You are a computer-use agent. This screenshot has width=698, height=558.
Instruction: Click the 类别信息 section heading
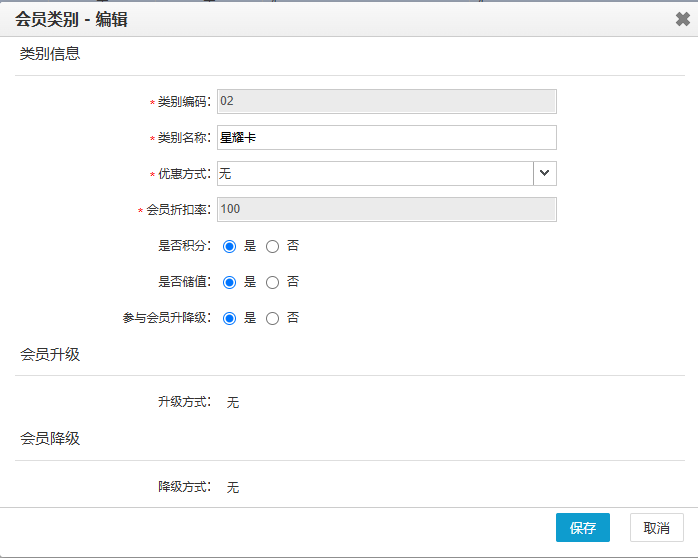click(50, 54)
